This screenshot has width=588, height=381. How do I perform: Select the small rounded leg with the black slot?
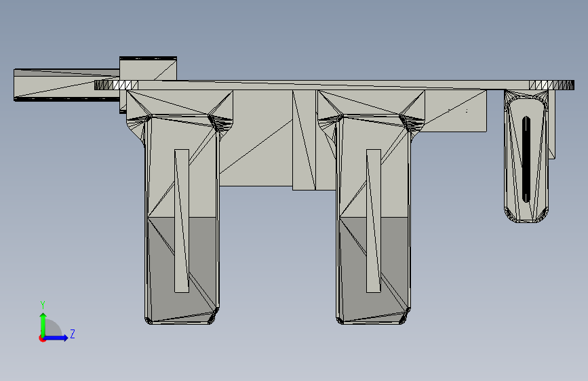pyautogui.click(x=526, y=157)
